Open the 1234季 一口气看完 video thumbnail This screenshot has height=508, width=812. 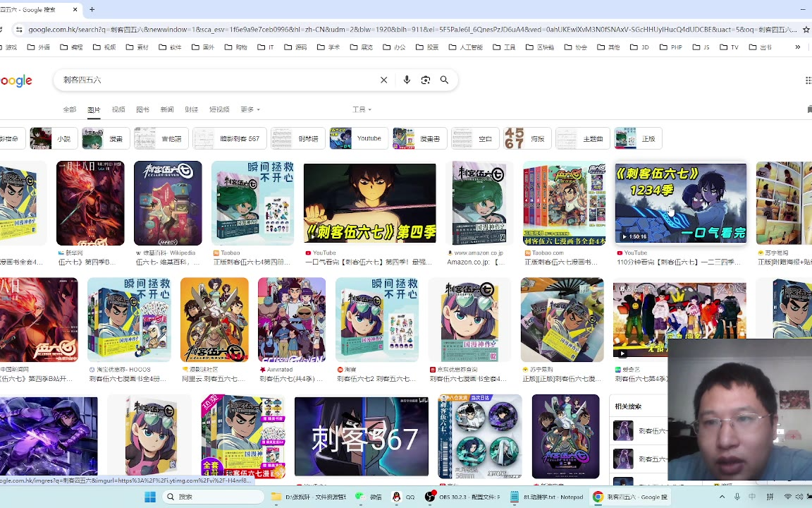click(681, 202)
